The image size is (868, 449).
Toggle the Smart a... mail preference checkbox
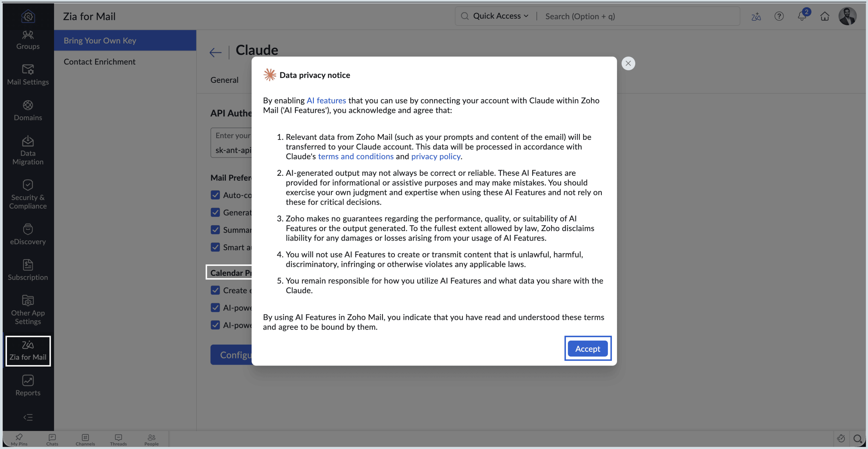pos(215,247)
